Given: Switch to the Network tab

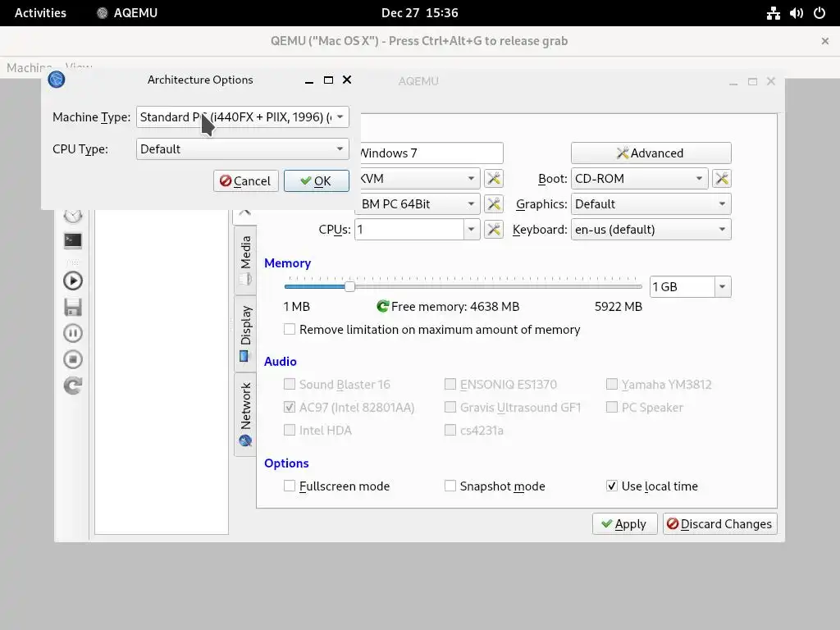Looking at the screenshot, I should pyautogui.click(x=245, y=414).
